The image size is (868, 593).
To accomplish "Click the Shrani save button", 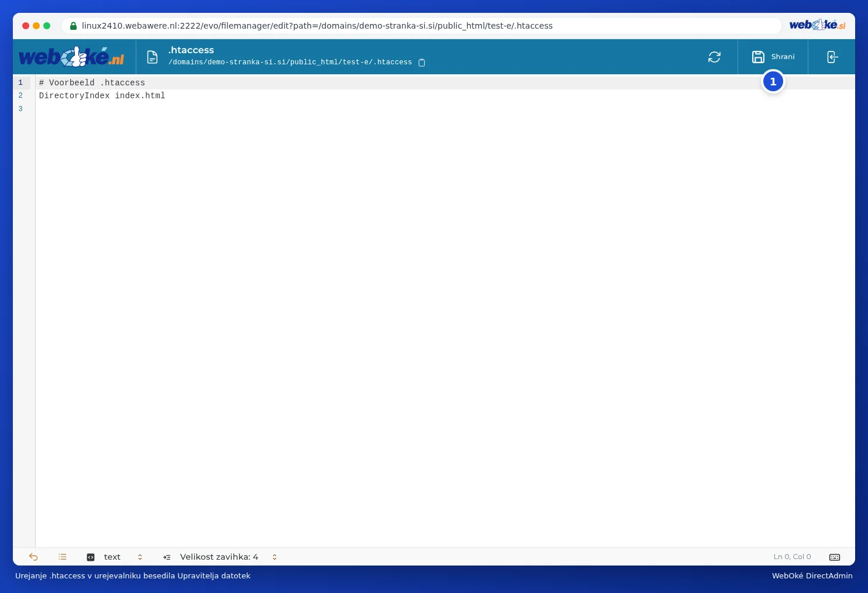I will [773, 57].
